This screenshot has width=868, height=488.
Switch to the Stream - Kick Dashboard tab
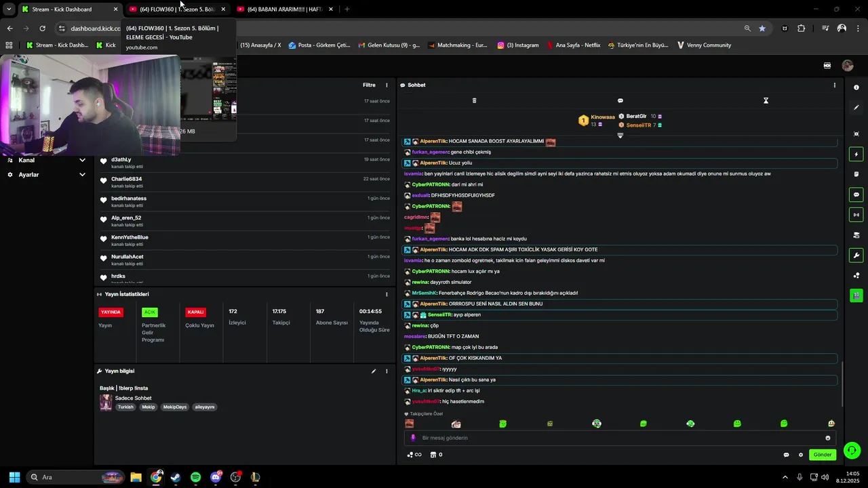(69, 9)
